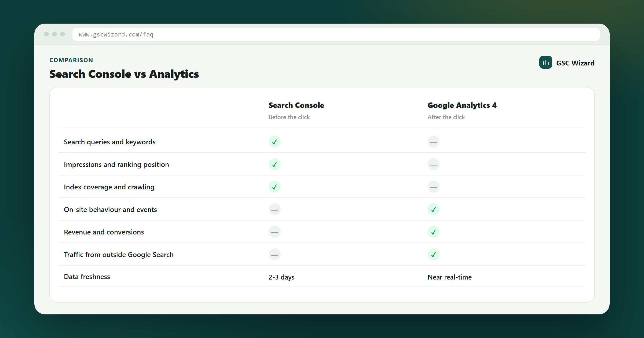Click the 'After the click' subtitle
This screenshot has height=338, width=644.
click(446, 117)
